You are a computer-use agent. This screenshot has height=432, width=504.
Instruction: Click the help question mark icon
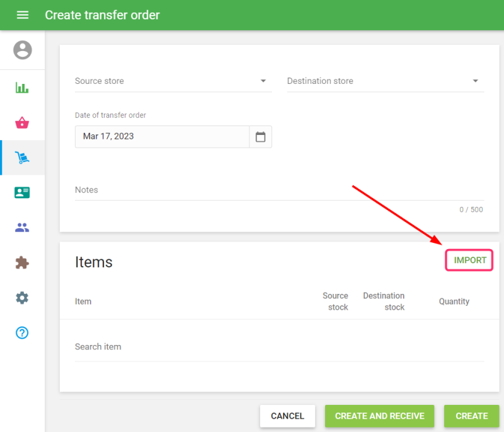[x=23, y=333]
